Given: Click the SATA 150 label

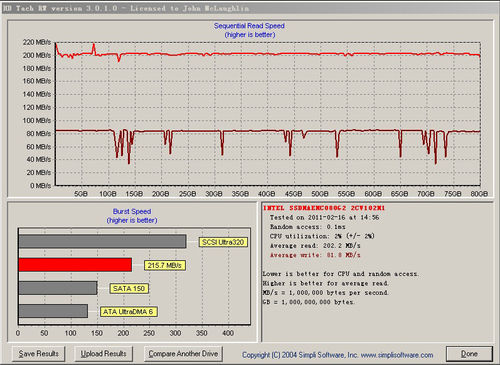Looking at the screenshot, I should point(129,289).
